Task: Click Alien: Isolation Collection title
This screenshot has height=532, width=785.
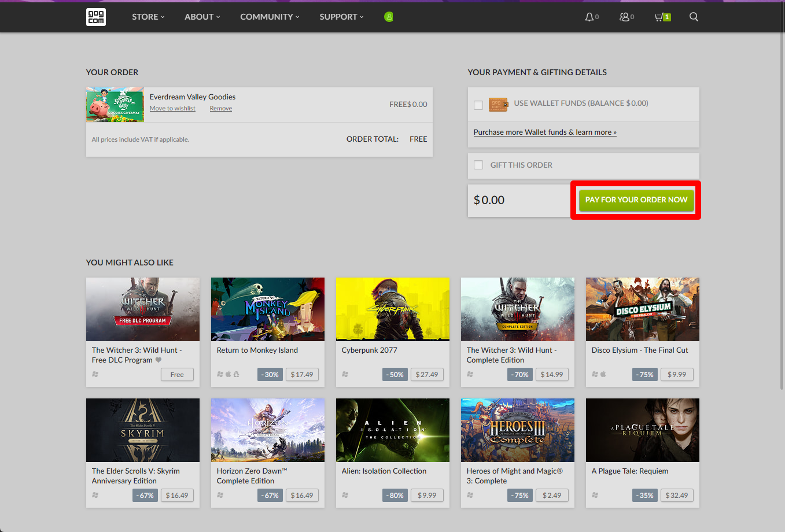Action: pyautogui.click(x=384, y=471)
